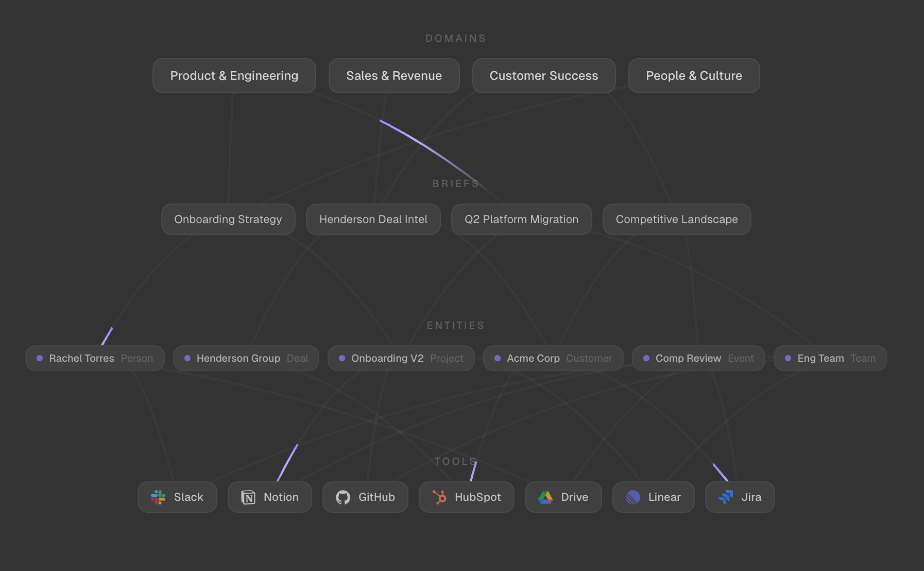This screenshot has height=571, width=924.
Task: Open the Q2 Platform Migration brief
Action: [x=521, y=220]
